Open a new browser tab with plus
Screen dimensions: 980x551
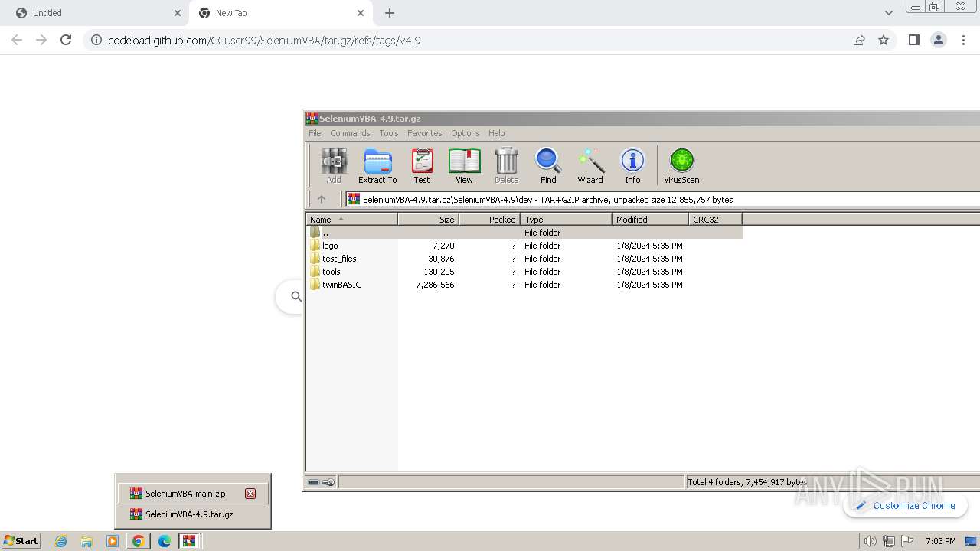390,13
